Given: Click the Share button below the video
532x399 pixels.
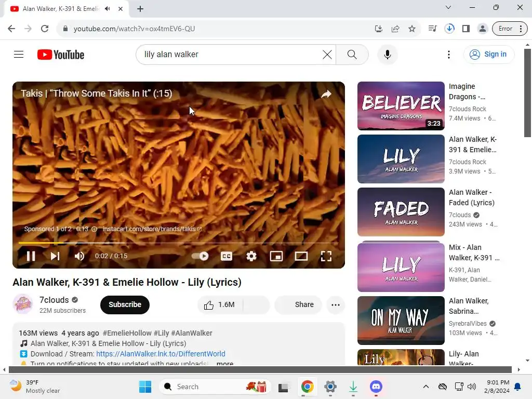Looking at the screenshot, I should [x=298, y=304].
